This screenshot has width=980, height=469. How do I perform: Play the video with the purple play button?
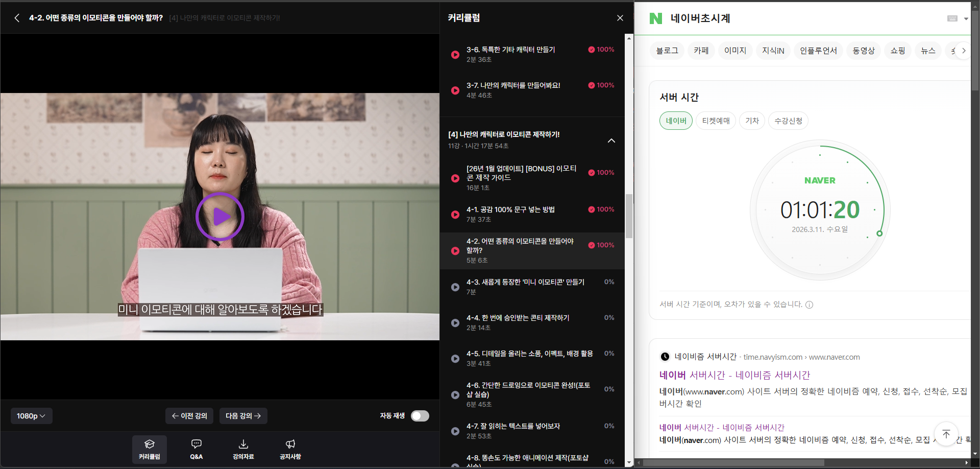(x=220, y=217)
